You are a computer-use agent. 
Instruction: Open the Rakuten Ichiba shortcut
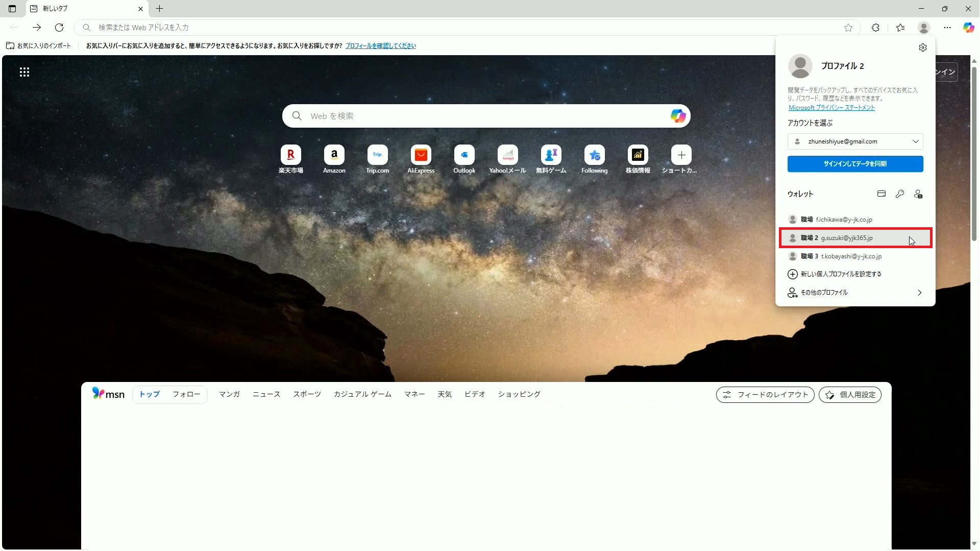tap(290, 155)
